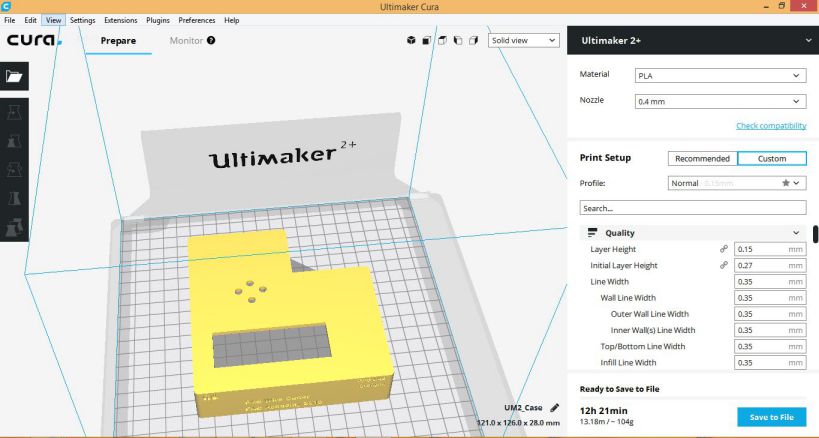The width and height of the screenshot is (819, 438).
Task: Select Recommended print setup mode
Action: tap(703, 159)
